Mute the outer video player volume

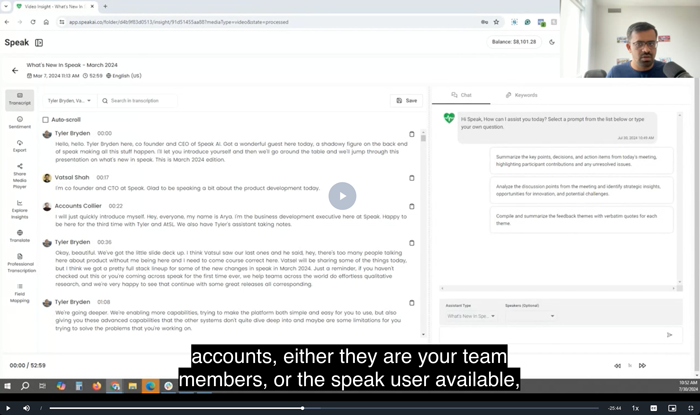coord(26,408)
